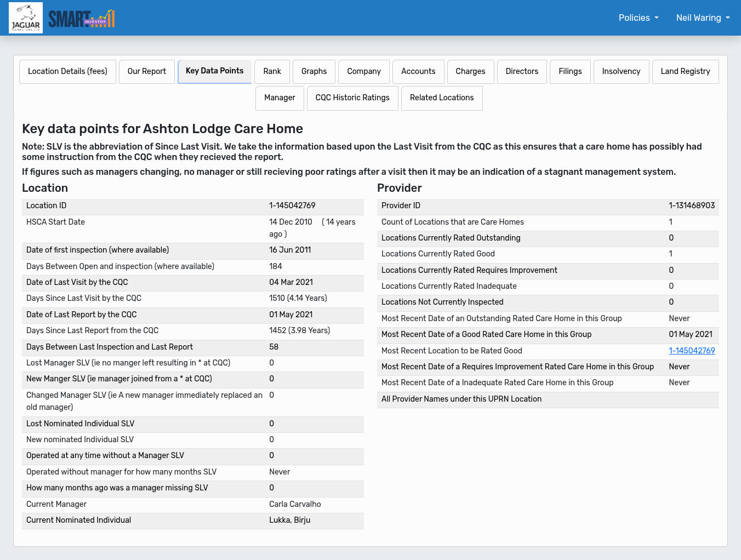Viewport: 741px width, 560px height.
Task: Click the Jaguar Computers logo
Action: (x=26, y=18)
